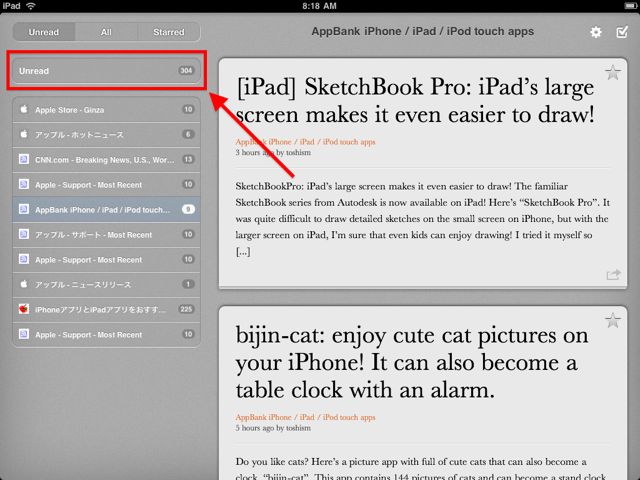Tap AppBank source link under bijin-cat title

point(305,417)
